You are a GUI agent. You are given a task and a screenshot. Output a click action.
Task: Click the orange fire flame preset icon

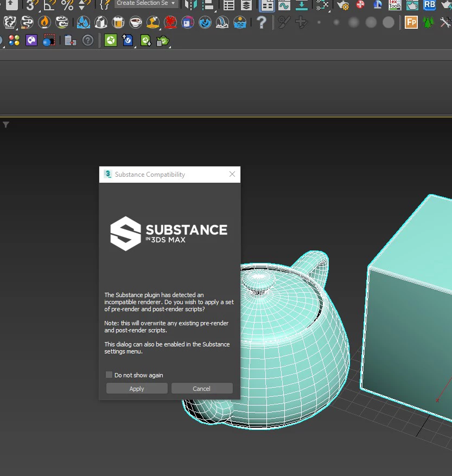click(44, 22)
